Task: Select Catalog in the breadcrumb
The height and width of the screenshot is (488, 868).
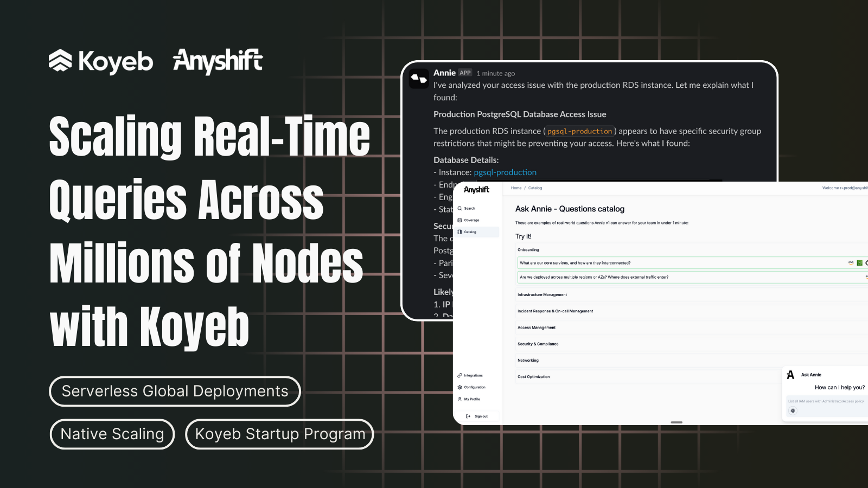Action: 534,188
